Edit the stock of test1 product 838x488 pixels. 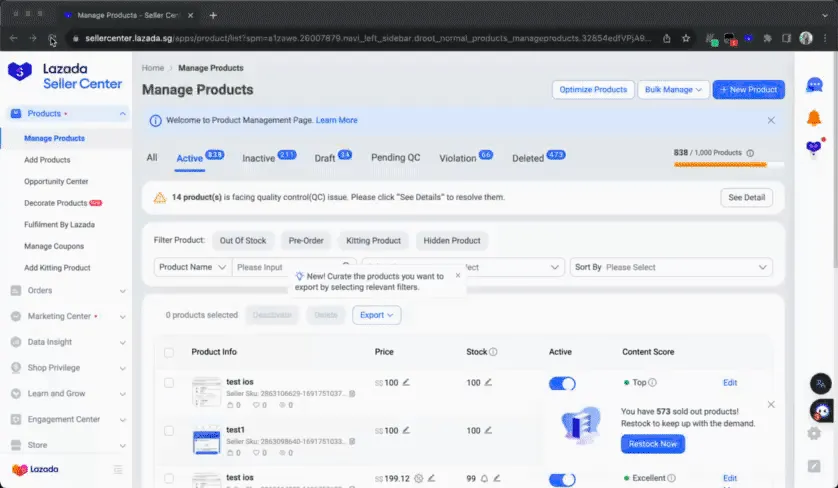click(488, 430)
